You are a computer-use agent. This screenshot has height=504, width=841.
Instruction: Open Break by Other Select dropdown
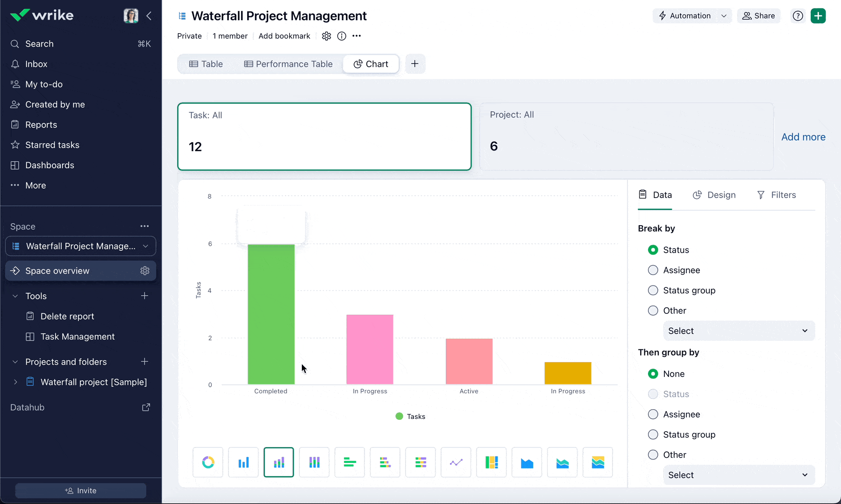pos(739,331)
